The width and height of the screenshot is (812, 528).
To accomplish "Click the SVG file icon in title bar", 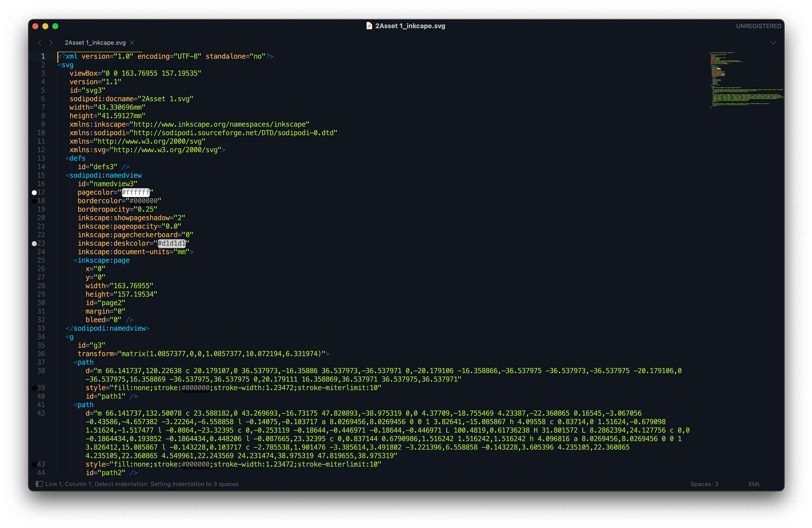I will coord(369,26).
